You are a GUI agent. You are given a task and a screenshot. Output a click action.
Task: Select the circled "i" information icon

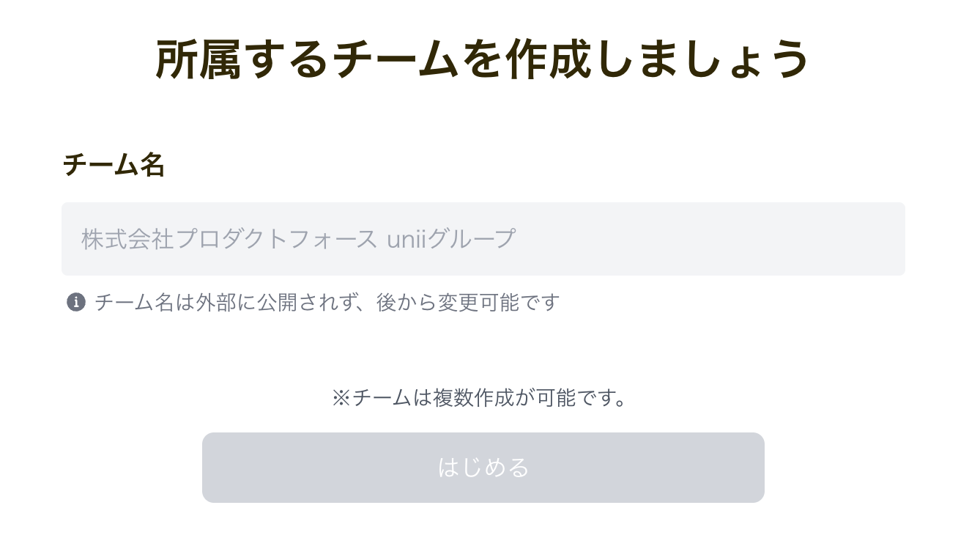pos(76,302)
